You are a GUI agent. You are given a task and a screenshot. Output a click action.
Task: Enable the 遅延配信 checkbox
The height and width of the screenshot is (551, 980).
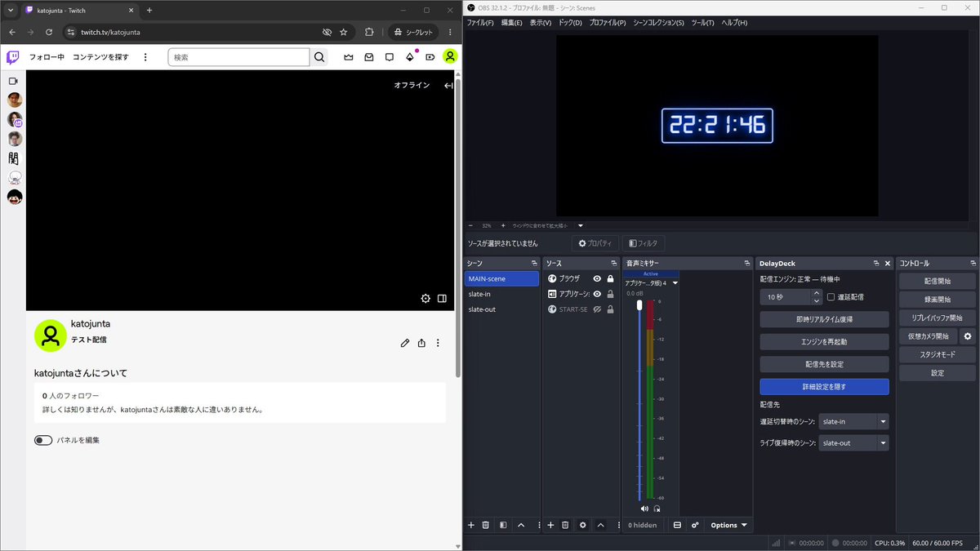(x=831, y=297)
